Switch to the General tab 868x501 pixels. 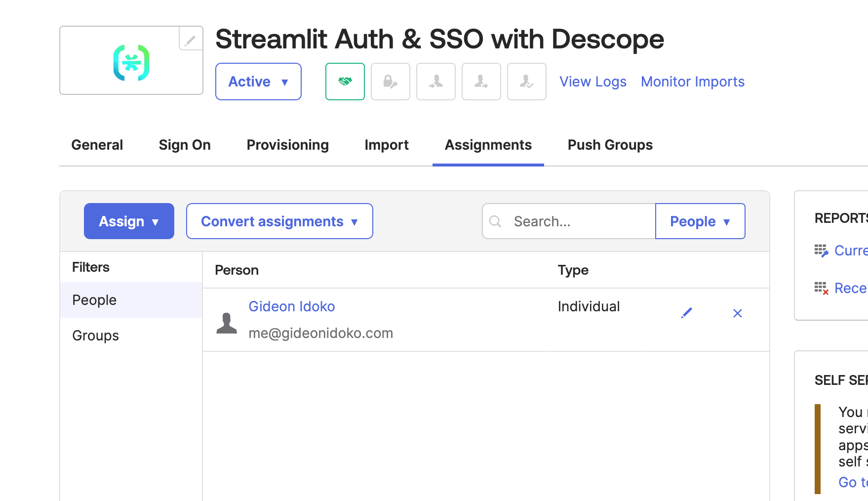97,145
